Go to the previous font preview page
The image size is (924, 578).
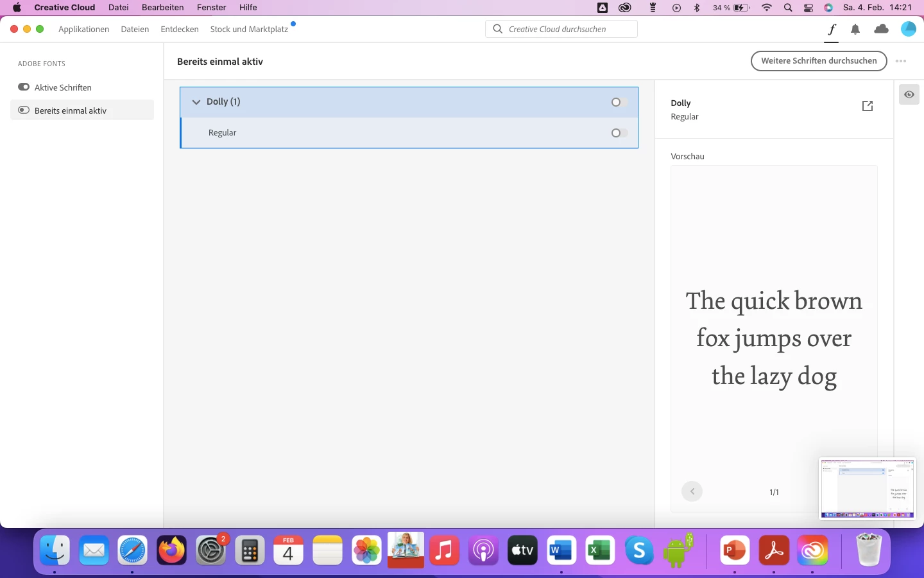692,492
